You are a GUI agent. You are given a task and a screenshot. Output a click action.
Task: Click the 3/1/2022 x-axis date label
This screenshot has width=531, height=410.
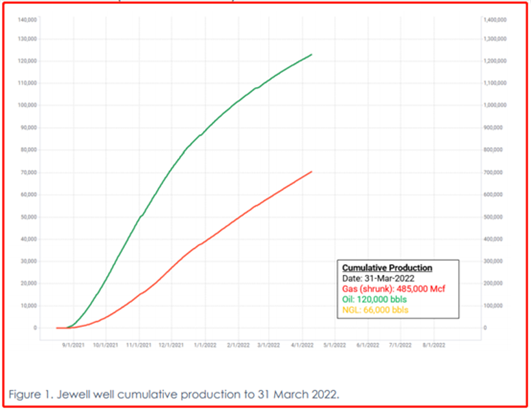click(x=269, y=345)
